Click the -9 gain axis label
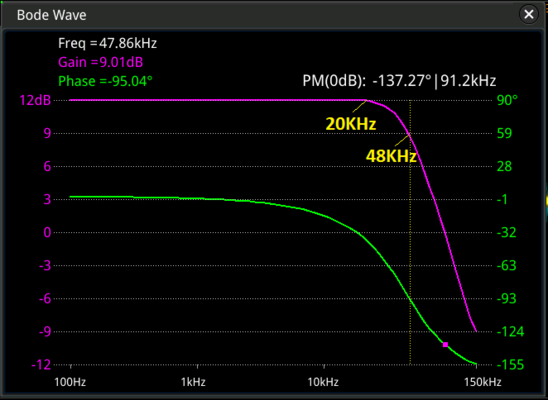 tap(45, 332)
